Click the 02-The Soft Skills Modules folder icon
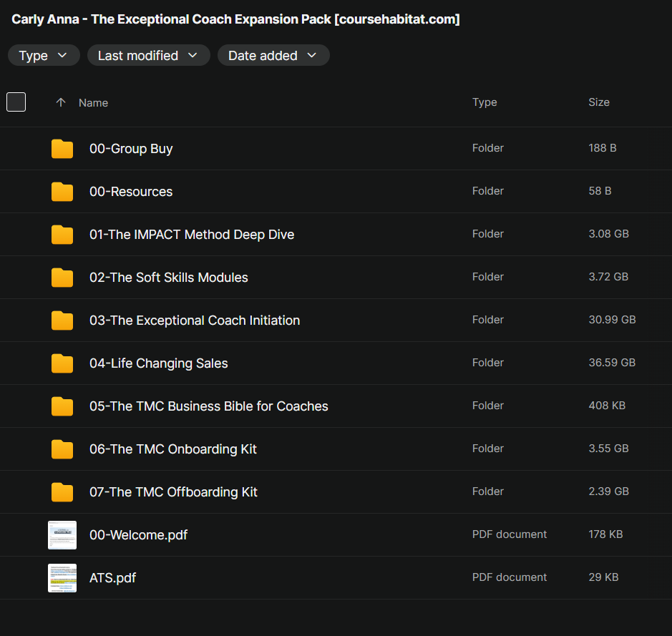The image size is (672, 636). click(x=62, y=277)
